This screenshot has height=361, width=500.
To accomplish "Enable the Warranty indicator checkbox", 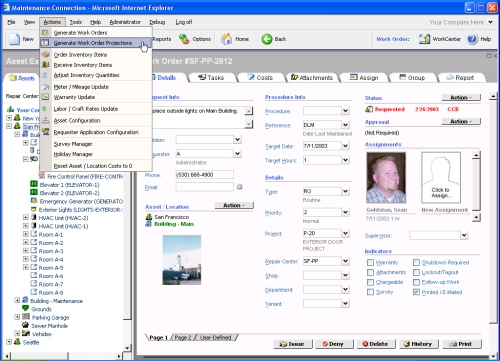I will [x=370, y=262].
